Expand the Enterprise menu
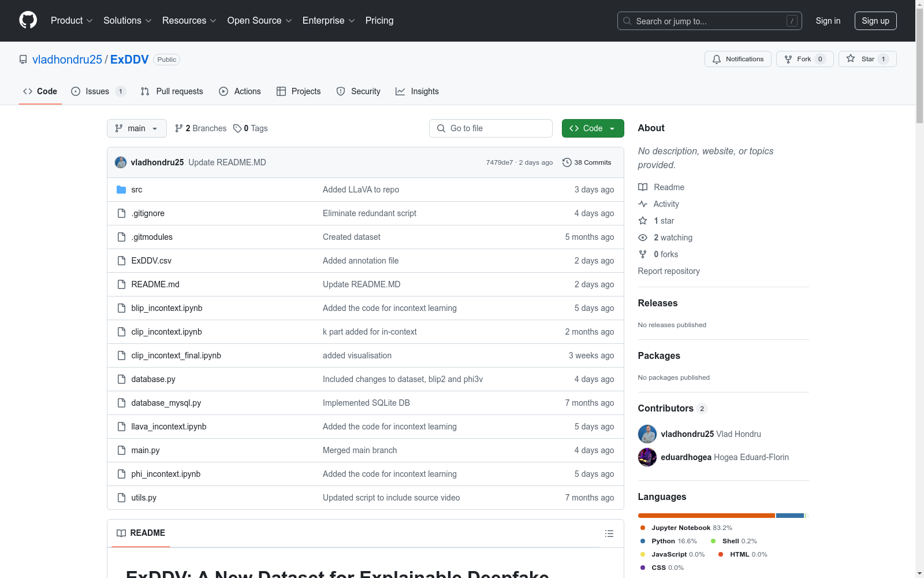 tap(329, 20)
